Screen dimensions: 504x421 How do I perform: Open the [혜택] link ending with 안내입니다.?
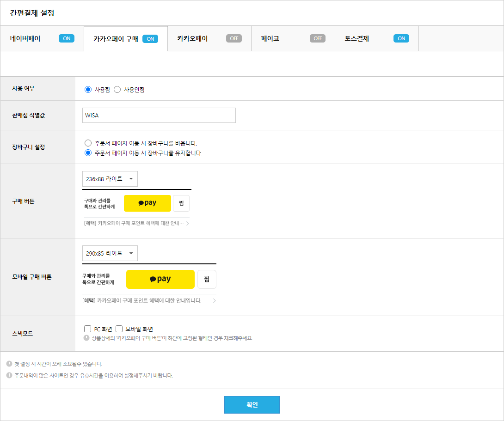pyautogui.click(x=142, y=300)
